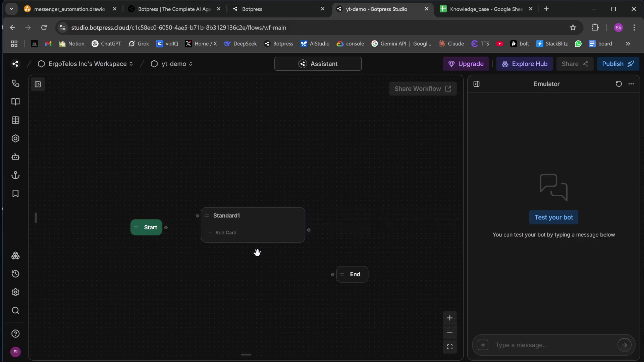644x362 pixels.
Task: Click Add Card in Standard1 node
Action: tap(225, 233)
